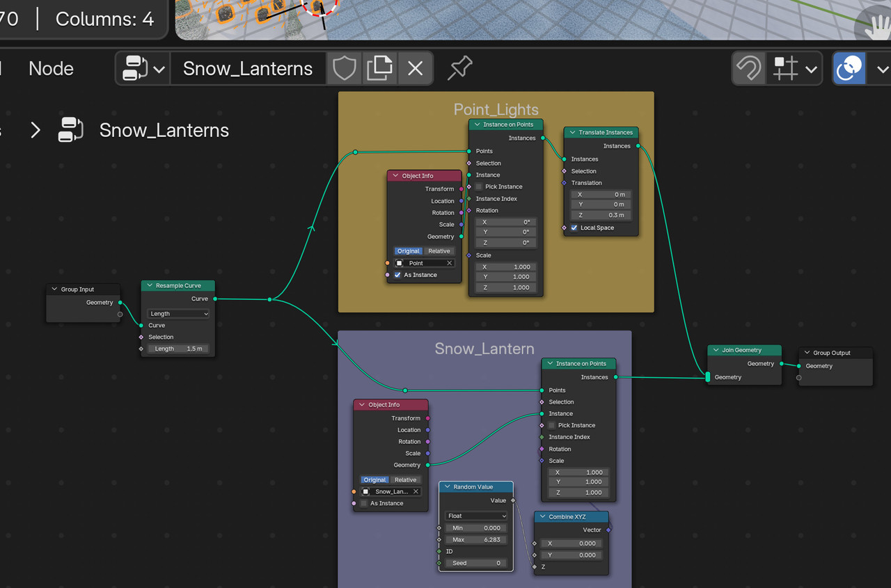Viewport: 891px width, 588px height.
Task: Open the snap settings dropdown
Action: pyautogui.click(x=795, y=69)
